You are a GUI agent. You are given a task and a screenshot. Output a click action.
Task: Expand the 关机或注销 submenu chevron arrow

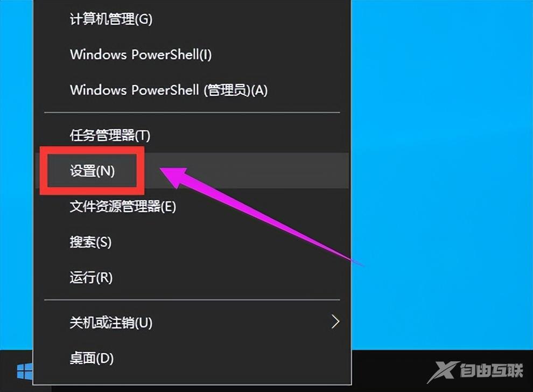pyautogui.click(x=335, y=321)
